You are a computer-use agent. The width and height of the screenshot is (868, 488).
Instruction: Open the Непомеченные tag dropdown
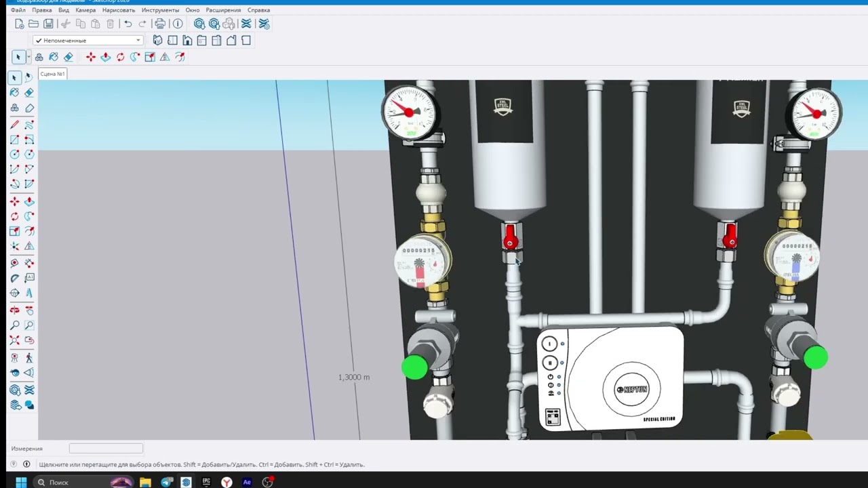coord(88,41)
